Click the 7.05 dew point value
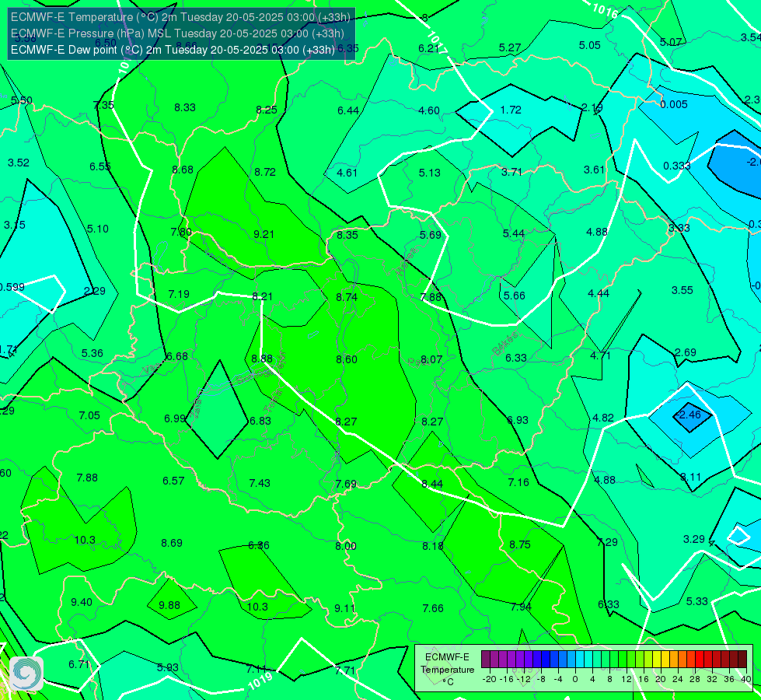Image resolution: width=761 pixels, height=700 pixels. [x=89, y=415]
